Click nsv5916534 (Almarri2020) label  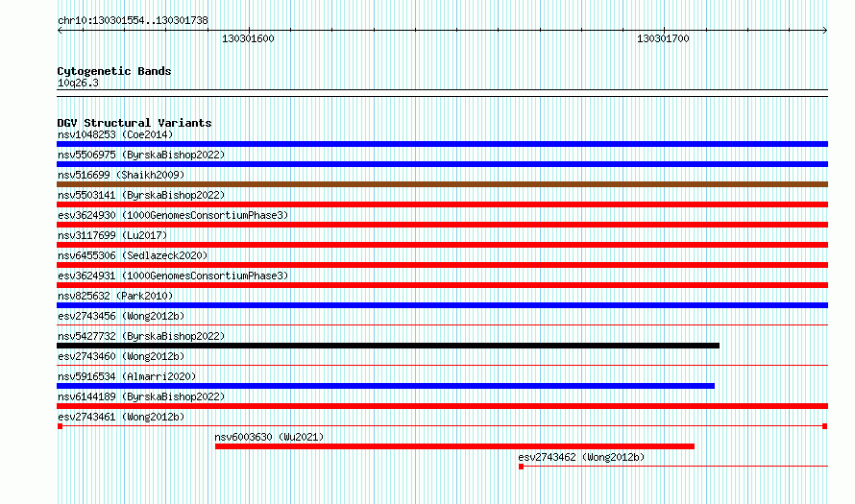127,376
